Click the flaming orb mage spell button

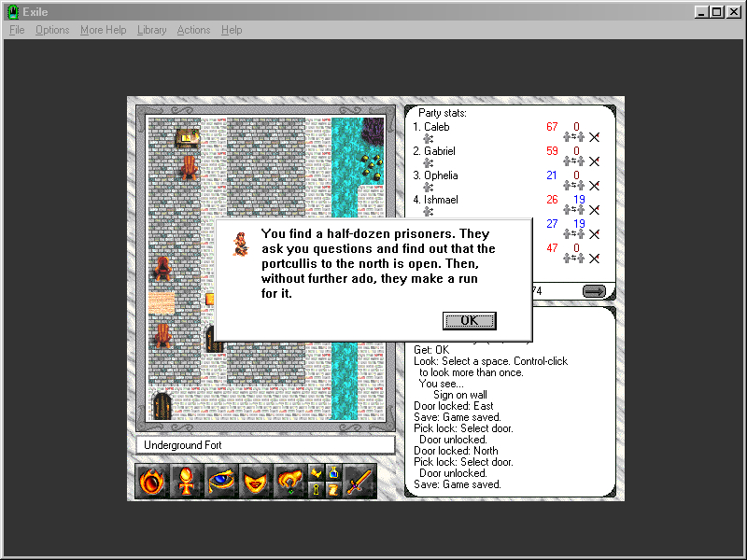point(152,482)
